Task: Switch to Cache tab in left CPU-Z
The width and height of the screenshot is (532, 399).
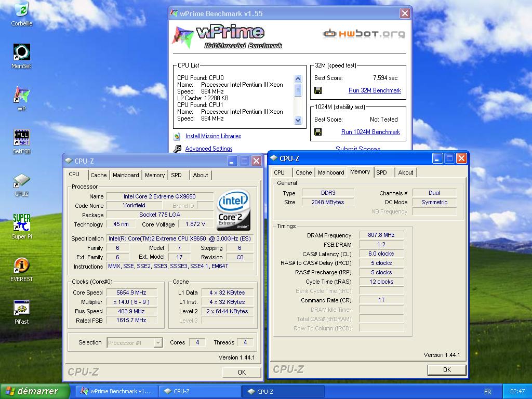Action: 98,175
